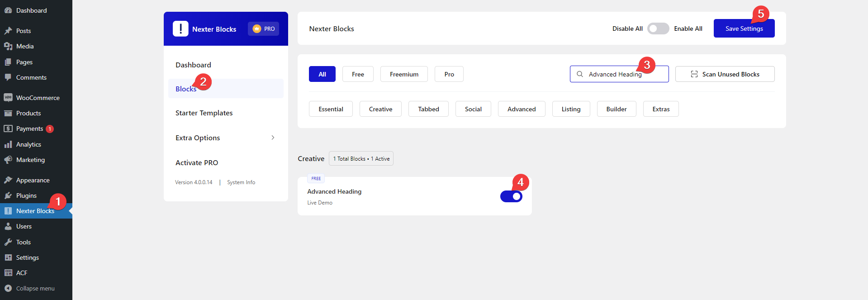
Task: Toggle the Disable All / Enable All switch
Action: coord(658,29)
